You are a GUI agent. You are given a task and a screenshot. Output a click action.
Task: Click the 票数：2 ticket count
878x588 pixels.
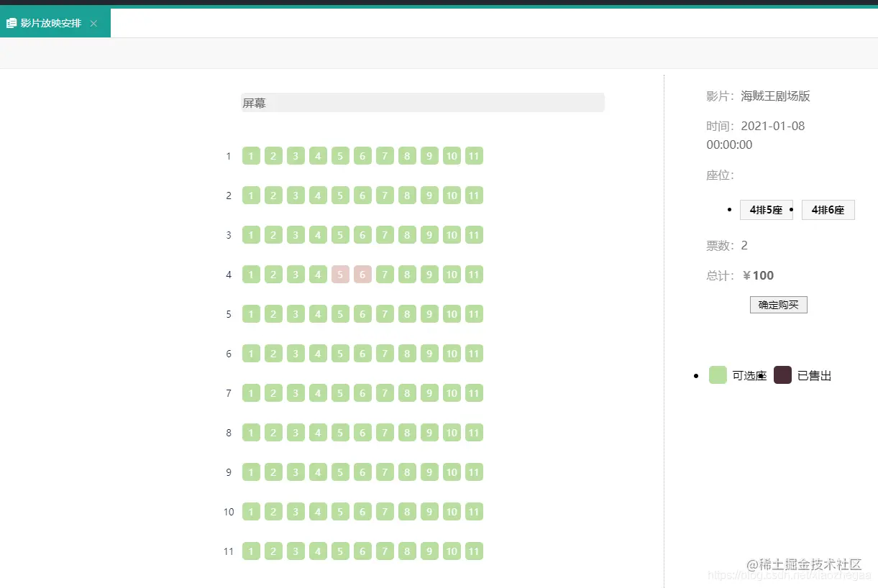pos(727,246)
